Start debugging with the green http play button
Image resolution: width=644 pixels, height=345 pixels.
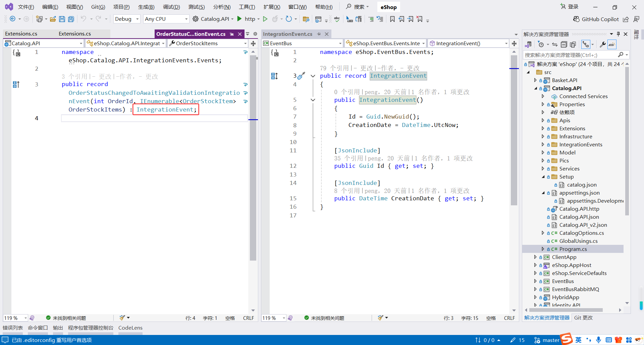coord(239,19)
